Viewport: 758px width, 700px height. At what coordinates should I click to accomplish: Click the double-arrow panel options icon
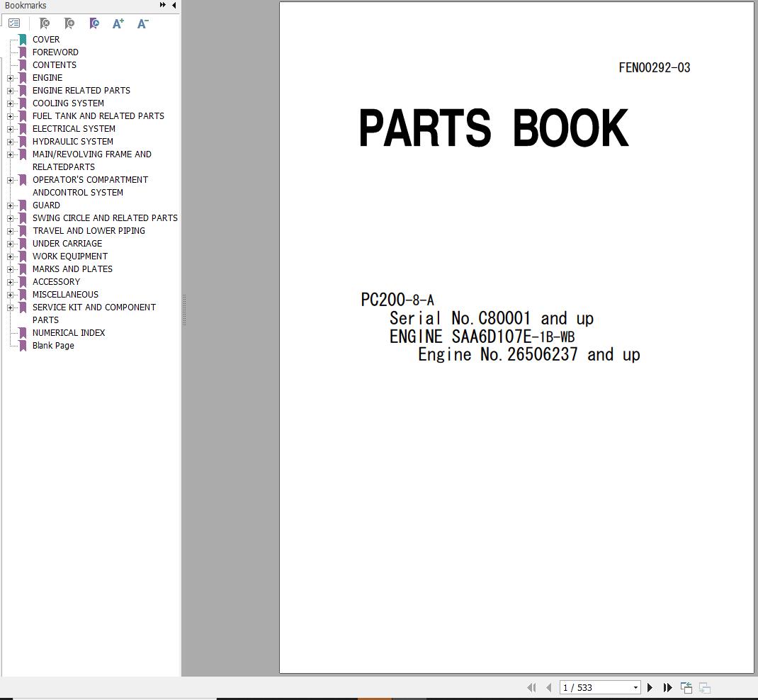pyautogui.click(x=162, y=5)
